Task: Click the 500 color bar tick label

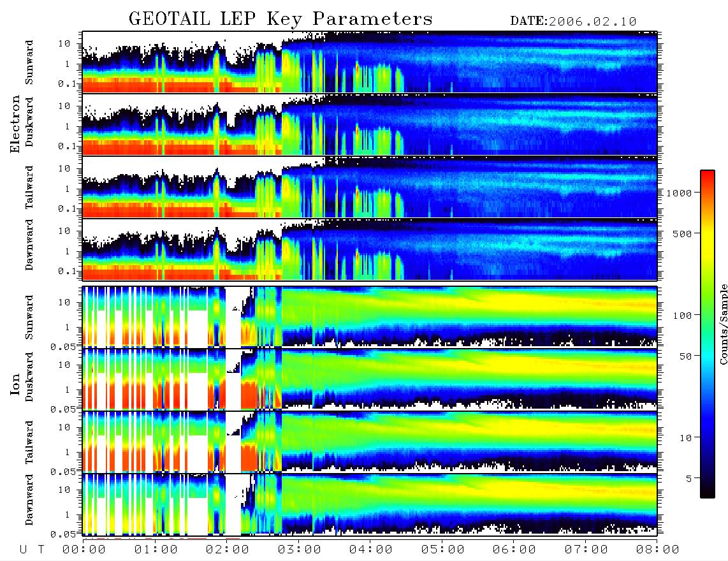Action: coord(683,233)
